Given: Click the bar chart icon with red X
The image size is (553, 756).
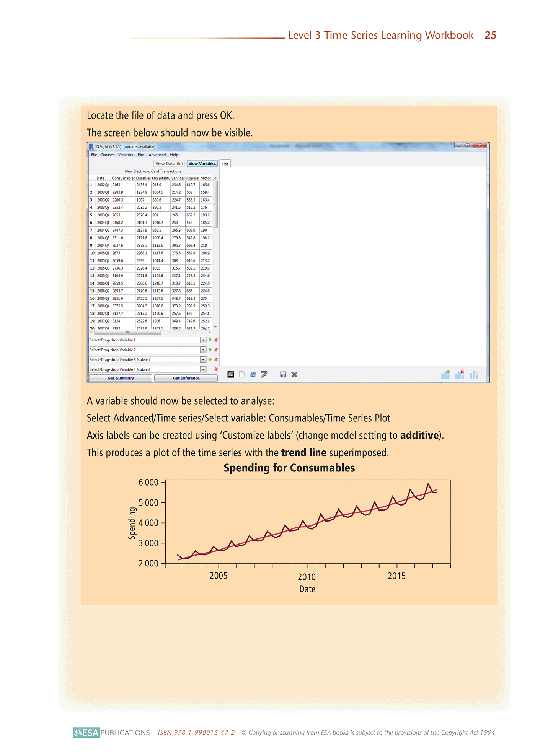Looking at the screenshot, I should pyautogui.click(x=460, y=375).
